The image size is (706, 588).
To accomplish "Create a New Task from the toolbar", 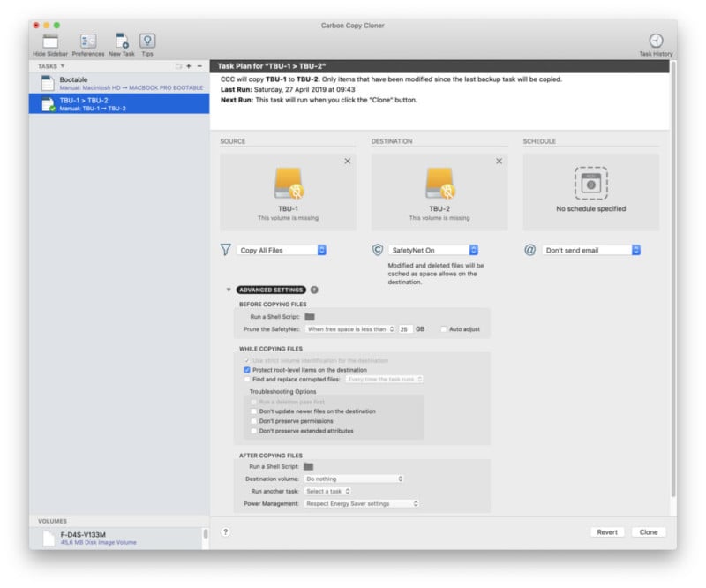I will click(122, 41).
